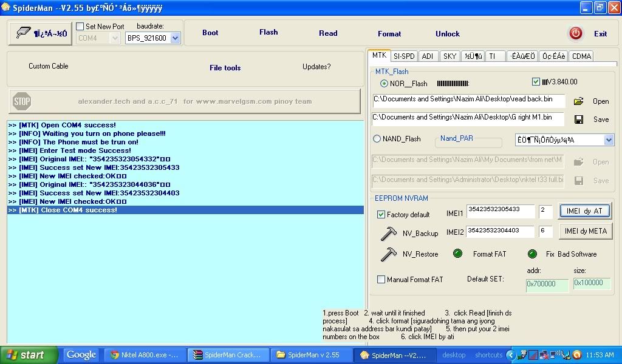Tick the Manual Format FAT checkbox

point(381,279)
